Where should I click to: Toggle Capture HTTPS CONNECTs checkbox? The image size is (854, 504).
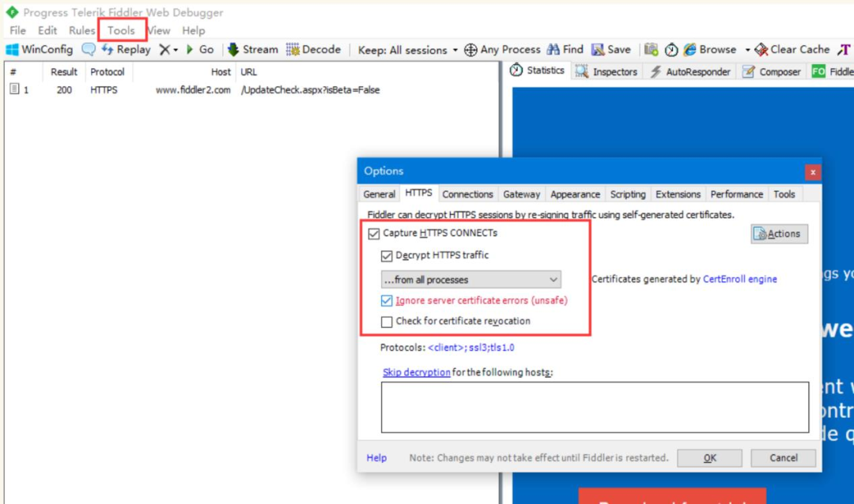point(373,234)
